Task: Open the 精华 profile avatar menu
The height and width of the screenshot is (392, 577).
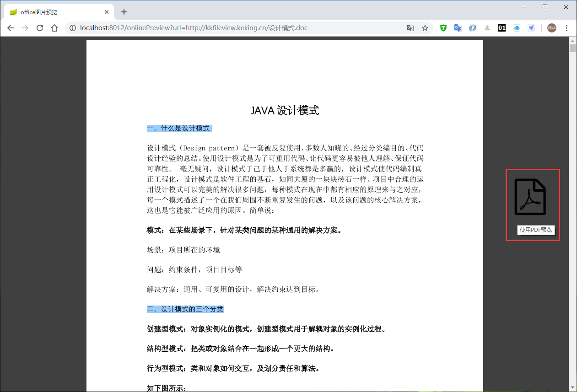Action: 550,28
